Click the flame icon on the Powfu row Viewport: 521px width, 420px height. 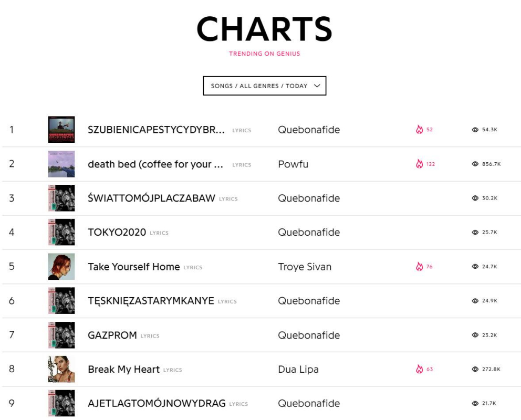pyautogui.click(x=419, y=164)
